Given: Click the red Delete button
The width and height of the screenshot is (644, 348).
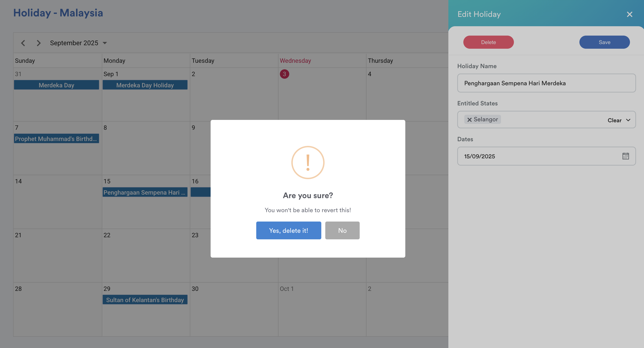Looking at the screenshot, I should 488,42.
